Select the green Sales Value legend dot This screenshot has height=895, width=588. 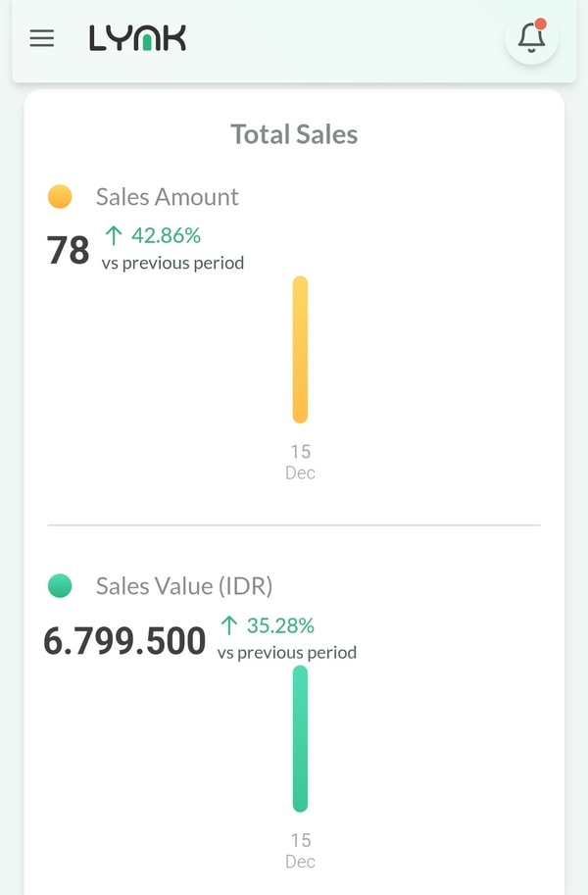[x=60, y=586]
